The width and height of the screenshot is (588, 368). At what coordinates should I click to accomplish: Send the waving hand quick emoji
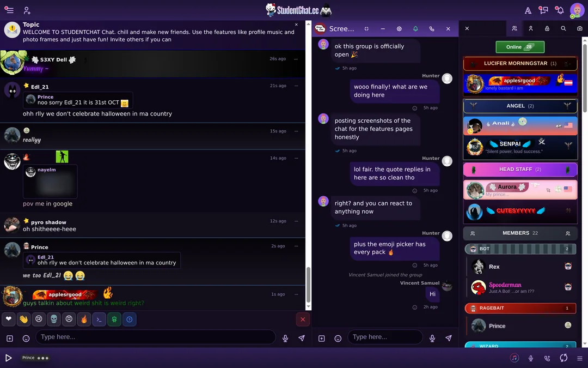[23, 319]
